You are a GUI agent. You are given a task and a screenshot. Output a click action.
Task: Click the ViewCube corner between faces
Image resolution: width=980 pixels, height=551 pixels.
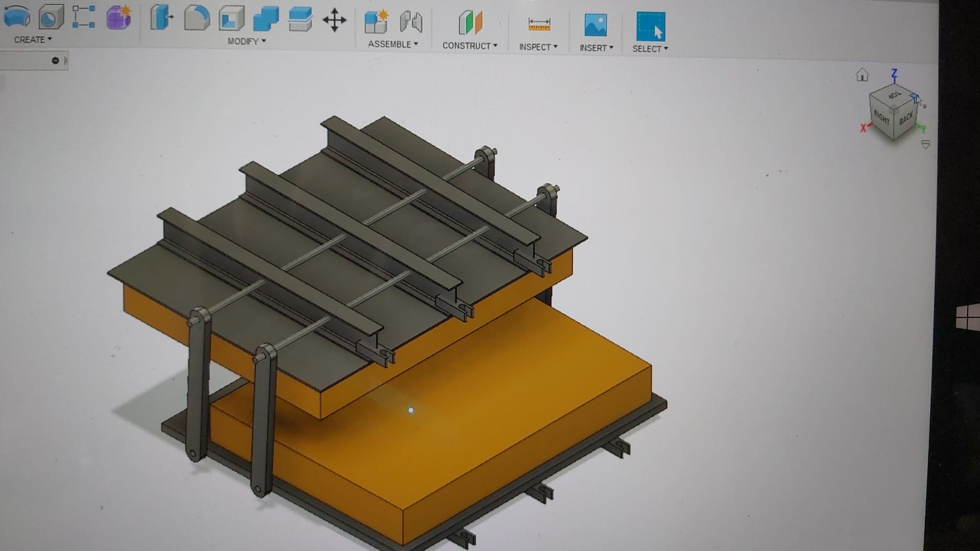click(x=893, y=110)
